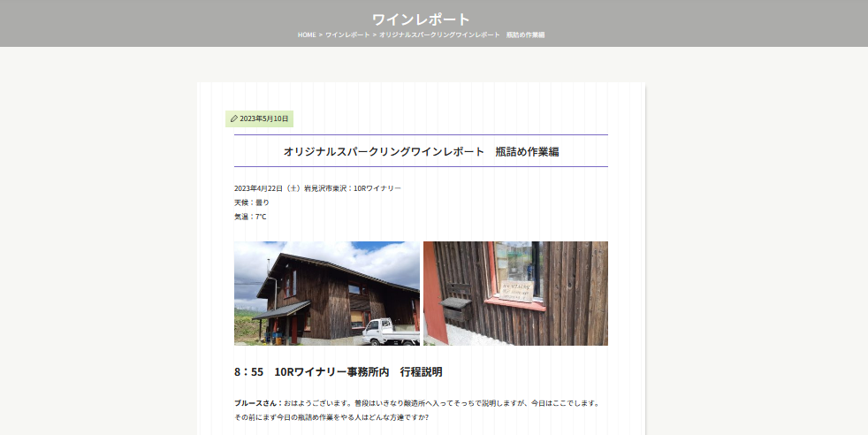
Task: Click the 天候：曇り weather line
Action: tap(251, 202)
